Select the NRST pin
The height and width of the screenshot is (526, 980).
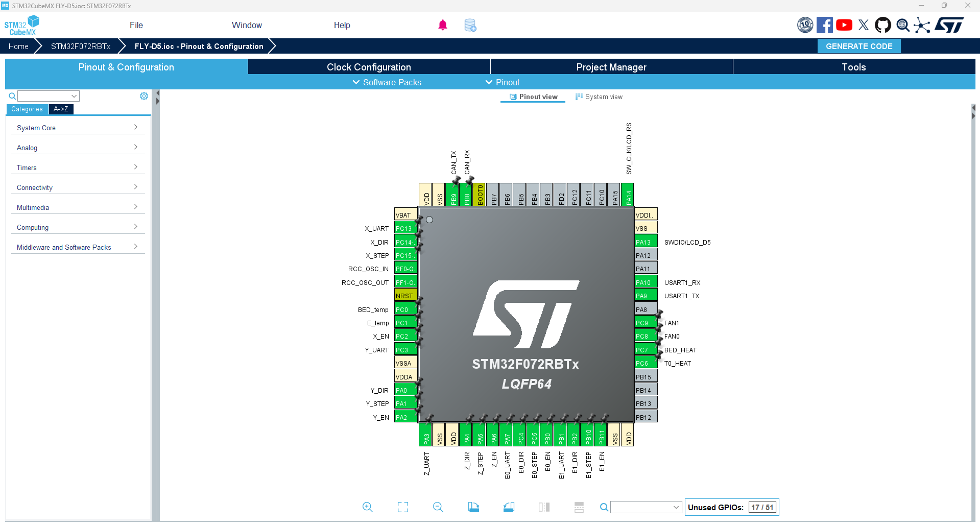tap(406, 296)
